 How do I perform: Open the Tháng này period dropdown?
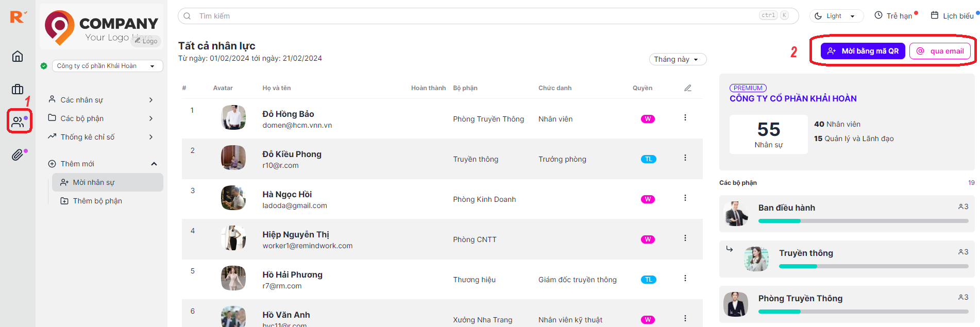[677, 59]
